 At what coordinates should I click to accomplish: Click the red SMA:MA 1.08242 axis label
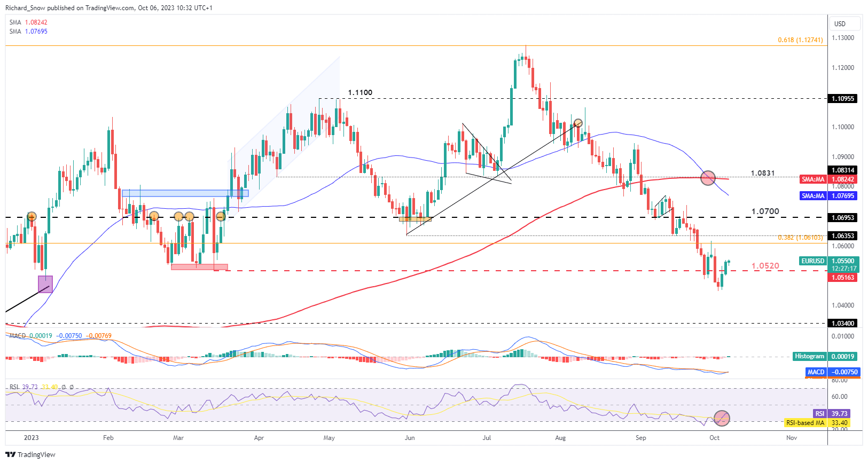click(828, 179)
